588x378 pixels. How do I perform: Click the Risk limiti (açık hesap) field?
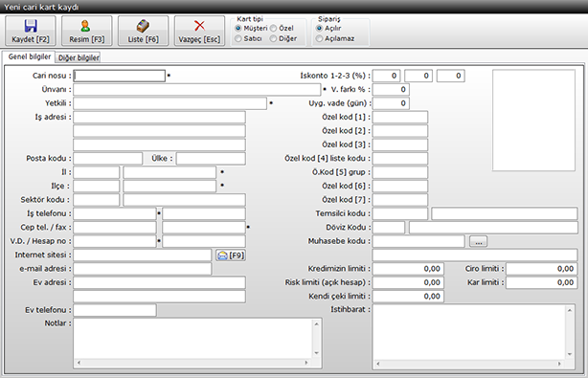[408, 282]
